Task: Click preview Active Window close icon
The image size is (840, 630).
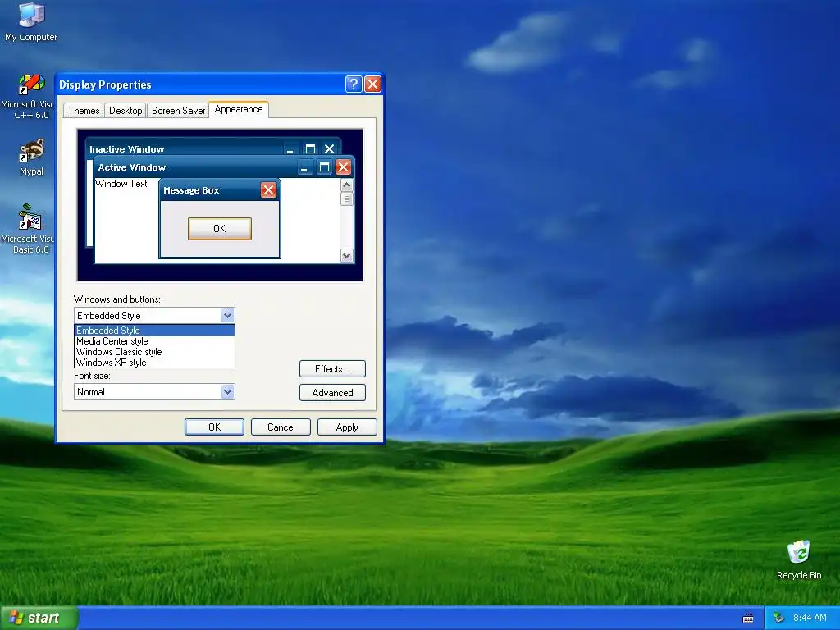Action: point(344,167)
